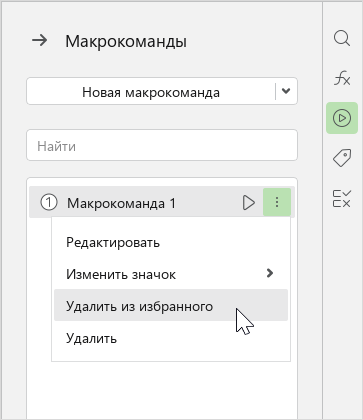
Task: Open the Изменить значок submenu
Action: [x=171, y=274]
